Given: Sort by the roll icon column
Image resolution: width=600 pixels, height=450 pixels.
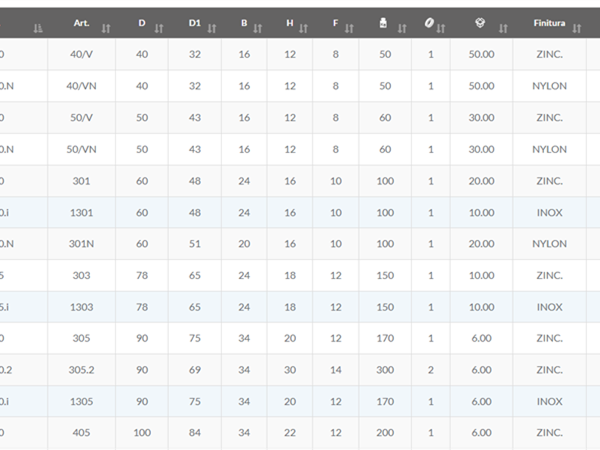Looking at the screenshot, I should coord(429,23).
